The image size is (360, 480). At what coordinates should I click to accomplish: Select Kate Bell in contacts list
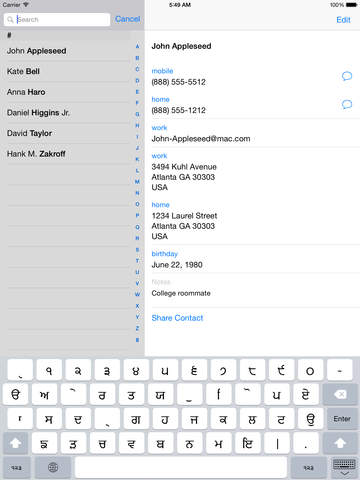tap(65, 71)
